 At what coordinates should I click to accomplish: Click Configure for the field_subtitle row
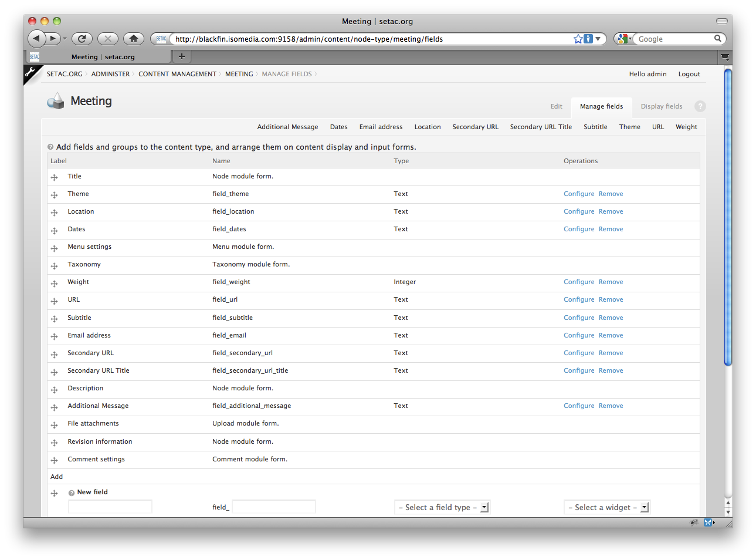(x=578, y=318)
